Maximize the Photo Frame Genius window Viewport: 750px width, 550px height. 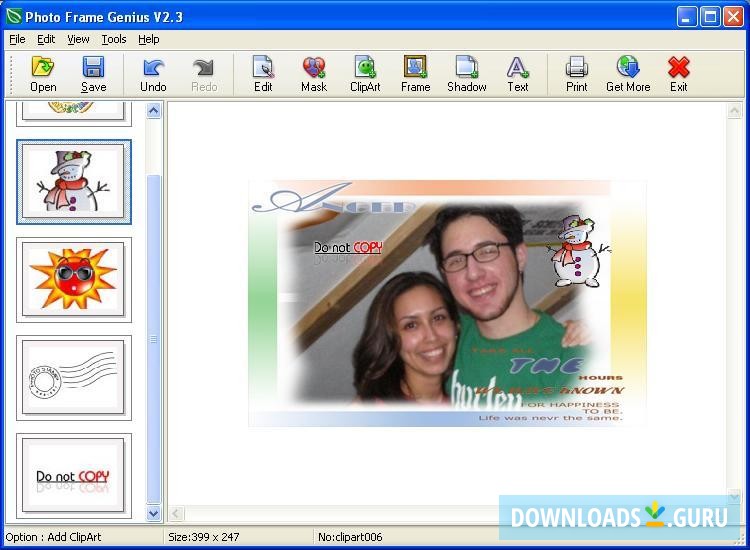pos(710,17)
